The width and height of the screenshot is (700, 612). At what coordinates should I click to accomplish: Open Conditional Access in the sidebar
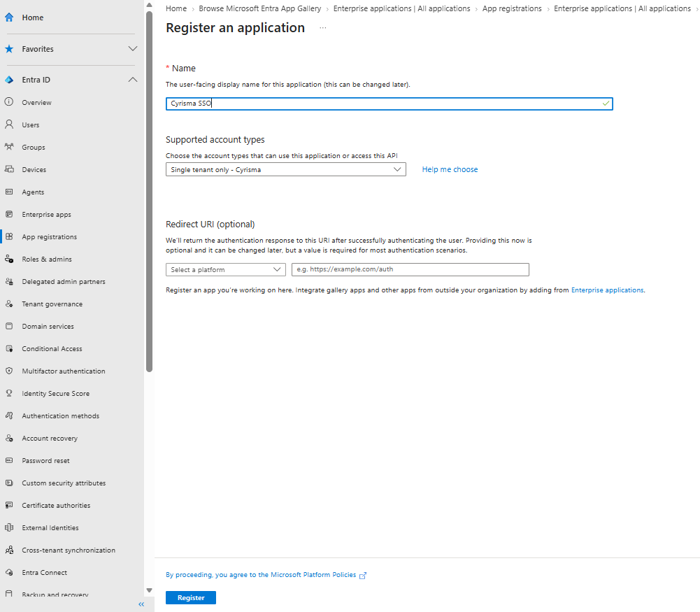tap(52, 348)
